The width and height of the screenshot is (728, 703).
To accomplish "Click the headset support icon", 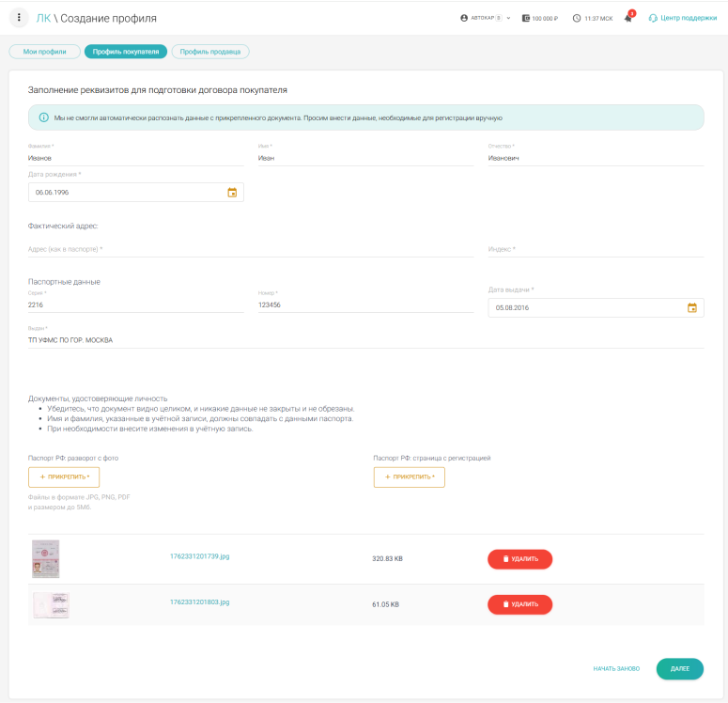I will coord(653,18).
